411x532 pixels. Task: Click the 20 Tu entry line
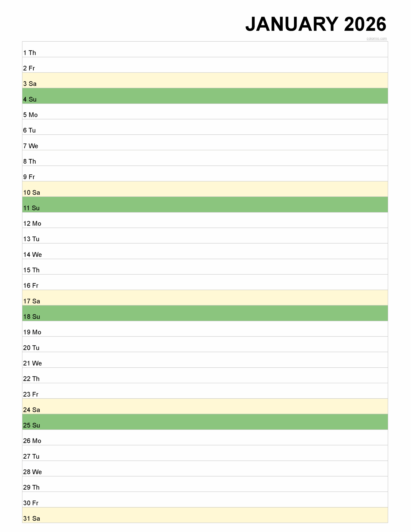coord(205,344)
